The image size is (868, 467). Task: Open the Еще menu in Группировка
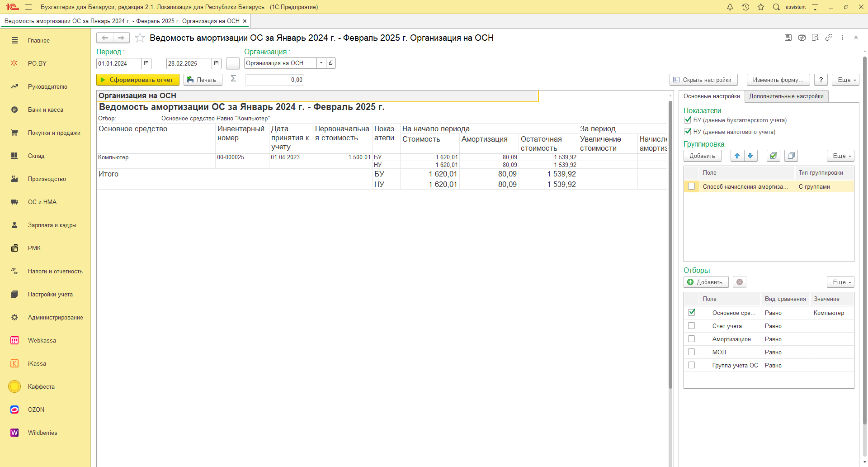pos(840,156)
